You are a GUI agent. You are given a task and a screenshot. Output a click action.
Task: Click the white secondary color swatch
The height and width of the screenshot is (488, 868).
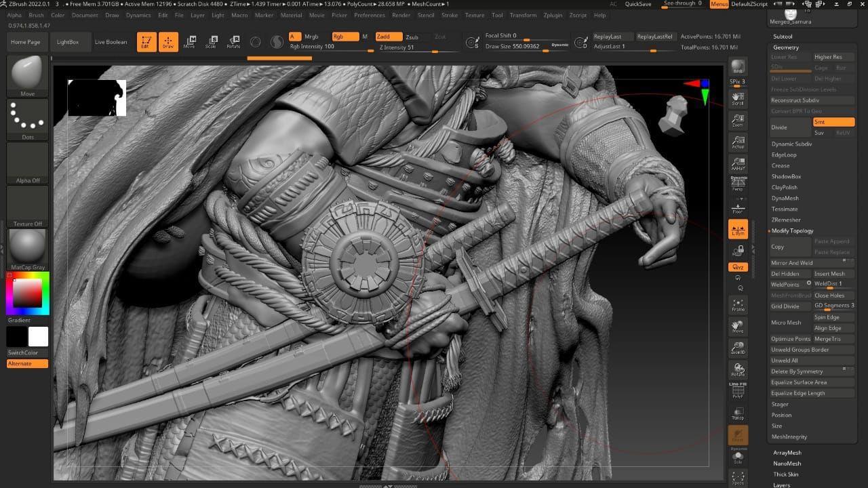pyautogui.click(x=38, y=337)
